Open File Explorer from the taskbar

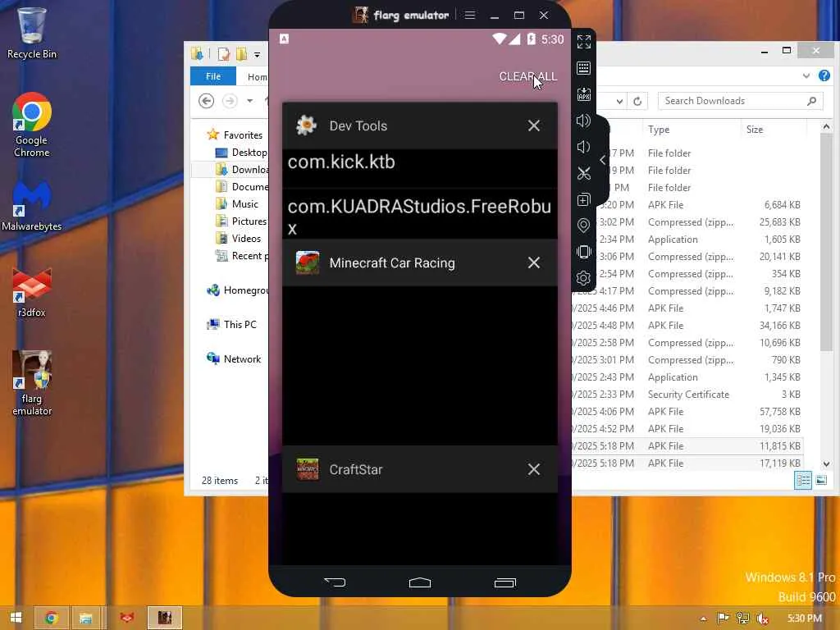point(85,618)
